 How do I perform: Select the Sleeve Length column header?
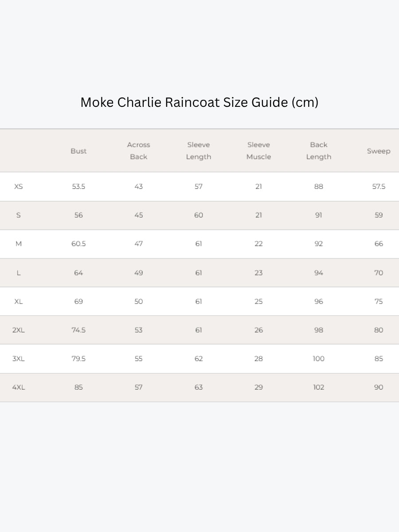(x=199, y=151)
